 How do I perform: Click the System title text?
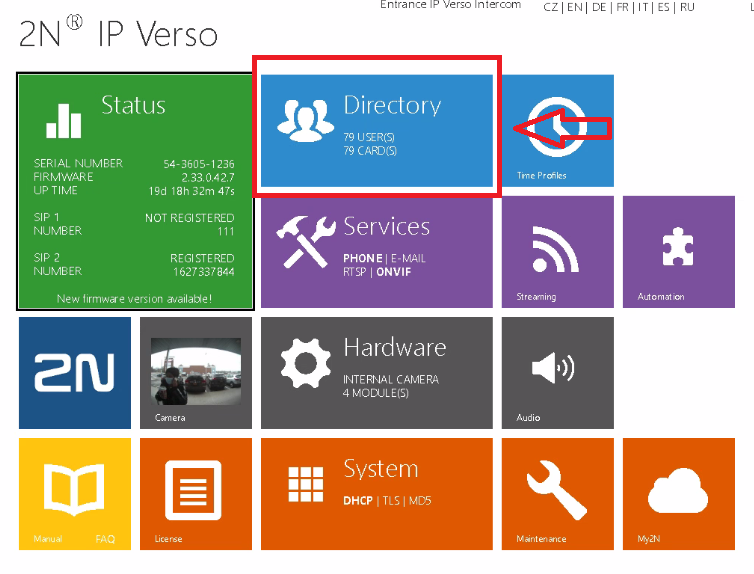pyautogui.click(x=381, y=469)
